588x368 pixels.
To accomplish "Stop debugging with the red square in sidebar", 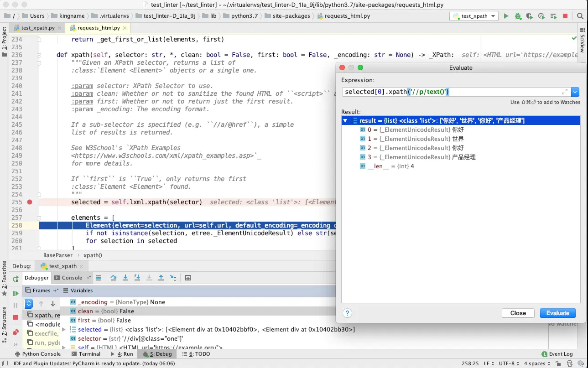I will 16,317.
